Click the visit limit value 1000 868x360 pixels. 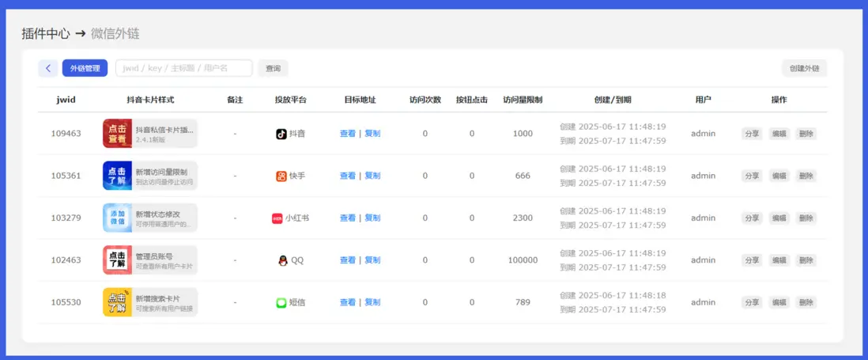(523, 134)
